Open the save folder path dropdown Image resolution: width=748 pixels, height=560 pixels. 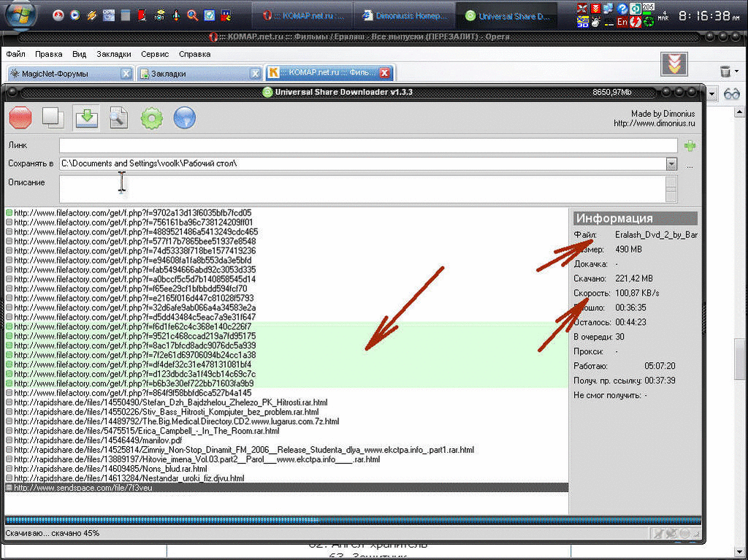pos(672,164)
